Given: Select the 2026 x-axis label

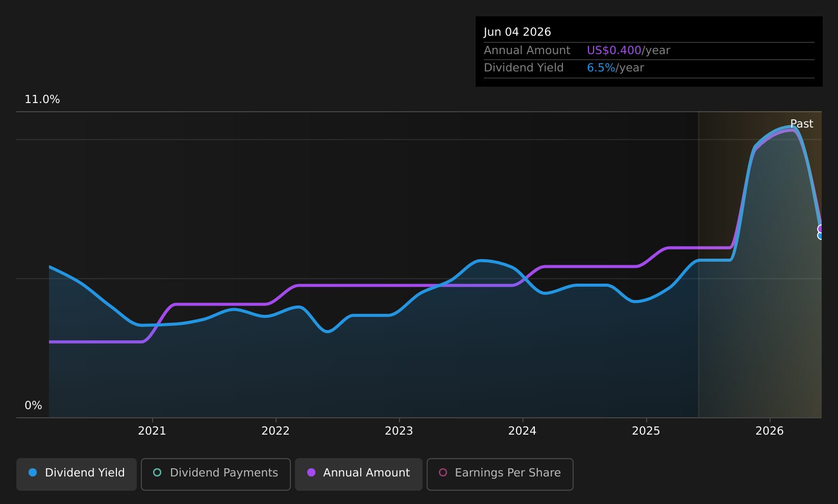Looking at the screenshot, I should click(x=770, y=431).
